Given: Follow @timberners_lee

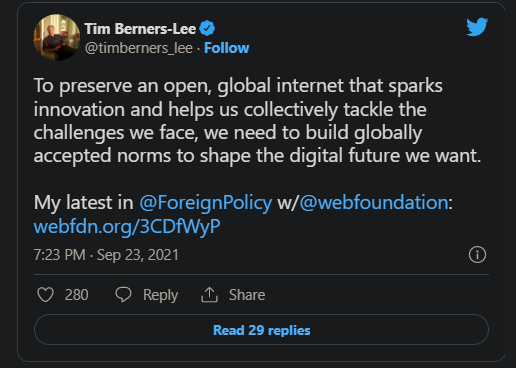Looking at the screenshot, I should click(x=227, y=48).
